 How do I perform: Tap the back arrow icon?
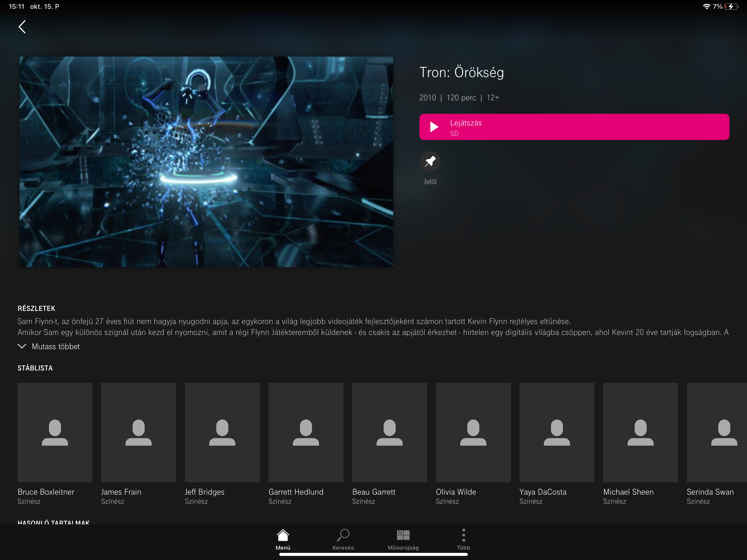(22, 27)
